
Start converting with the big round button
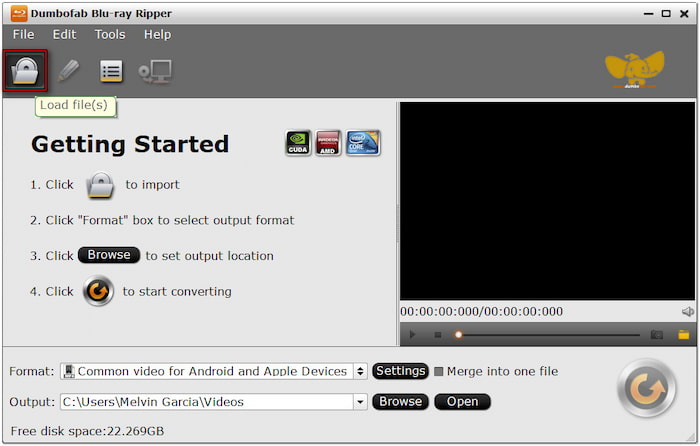coord(646,388)
